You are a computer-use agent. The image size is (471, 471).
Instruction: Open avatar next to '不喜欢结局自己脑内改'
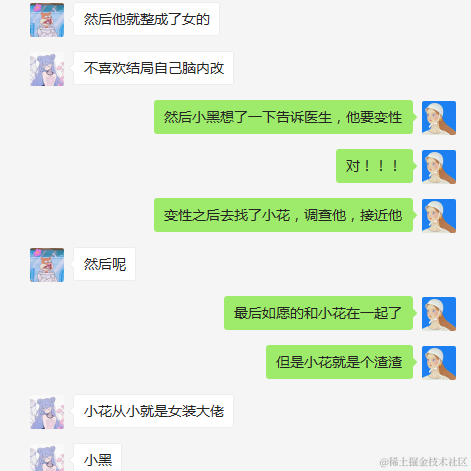click(47, 69)
